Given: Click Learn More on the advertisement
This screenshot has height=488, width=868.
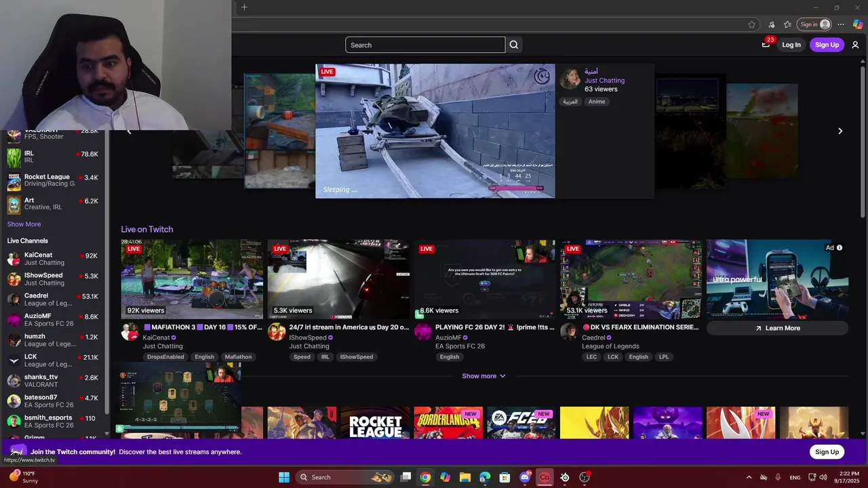Looking at the screenshot, I should click(x=777, y=328).
